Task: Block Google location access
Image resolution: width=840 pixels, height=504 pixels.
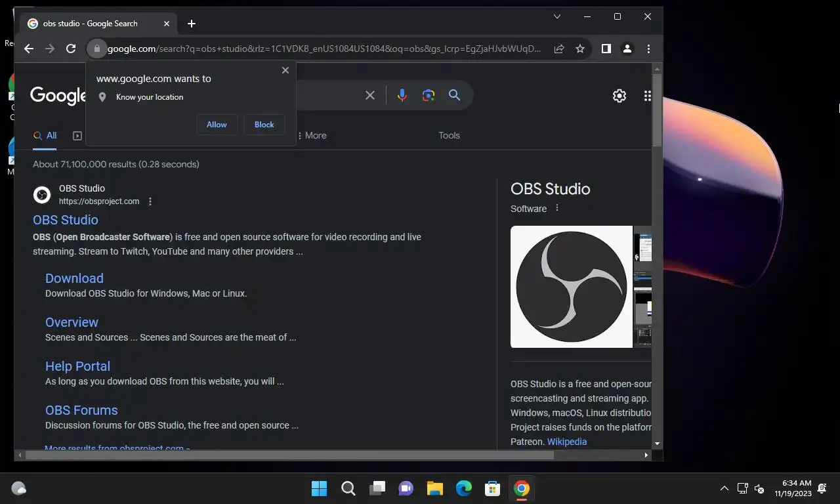Action: point(264,125)
